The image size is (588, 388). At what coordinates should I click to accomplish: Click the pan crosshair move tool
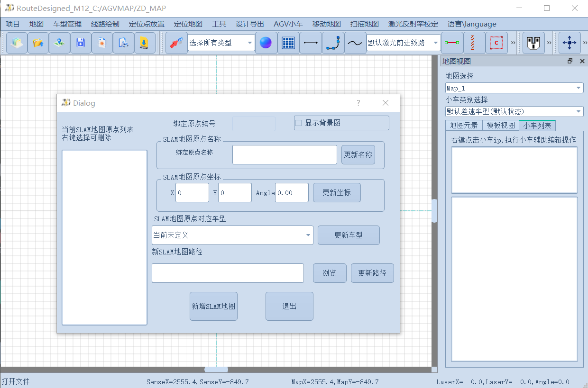(569, 42)
